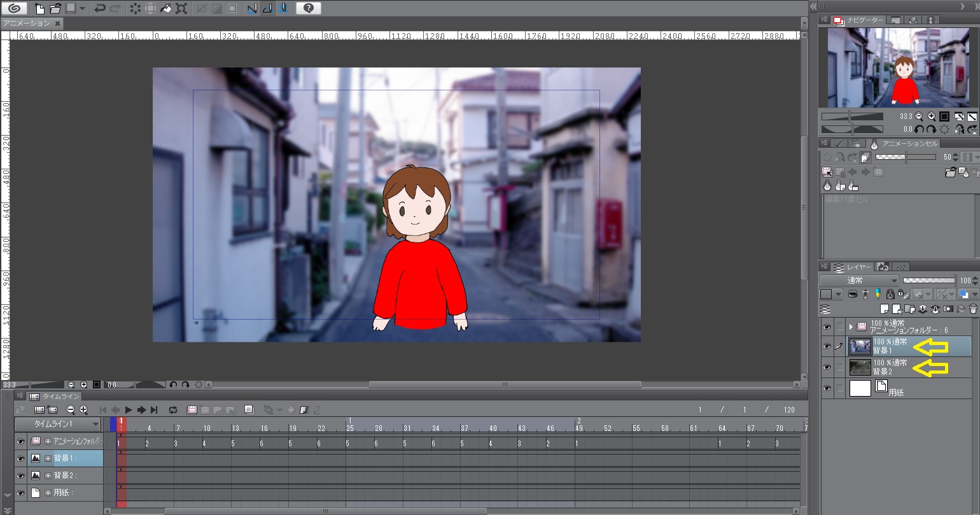
Task: Open the 通常 blending mode dropdown
Action: (x=858, y=281)
